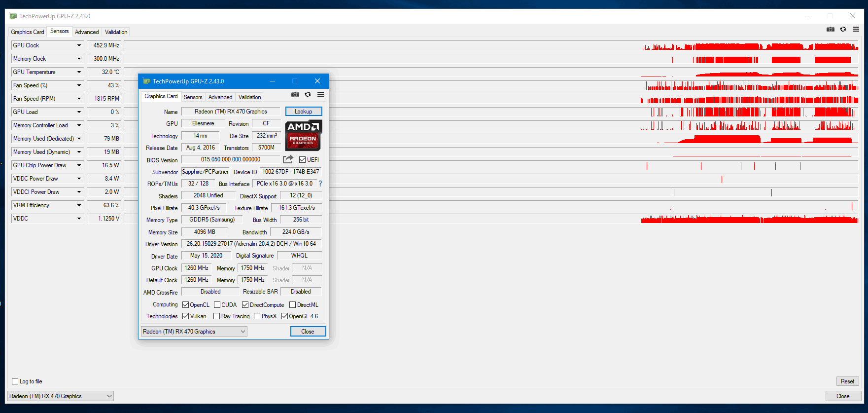Click the Driver Version field

(x=251, y=244)
